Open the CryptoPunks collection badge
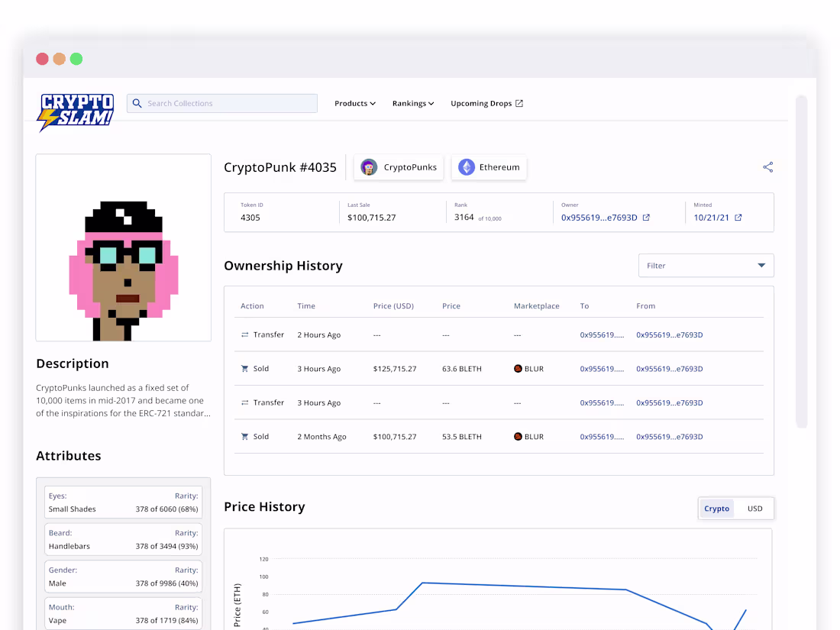840x630 pixels. pos(398,166)
